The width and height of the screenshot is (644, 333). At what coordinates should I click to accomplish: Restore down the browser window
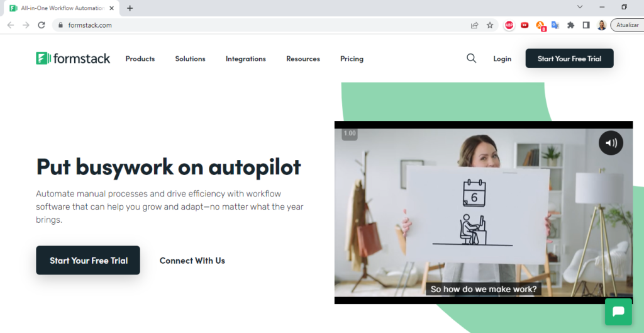pos(625,7)
